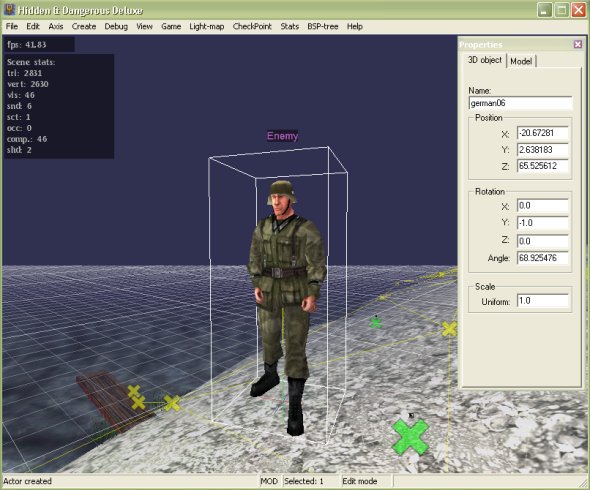Click the Name field containing german06
The height and width of the screenshot is (490, 590).
coord(520,103)
